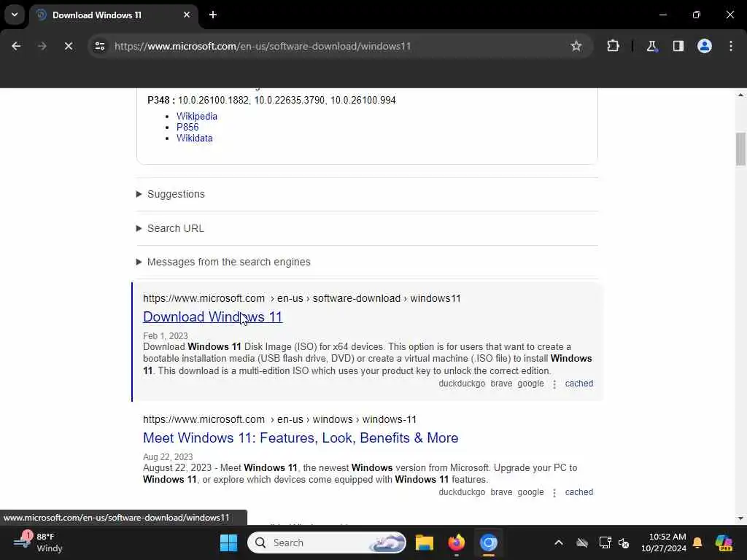Open Firefox from the taskbar
The image size is (747, 560).
click(457, 542)
